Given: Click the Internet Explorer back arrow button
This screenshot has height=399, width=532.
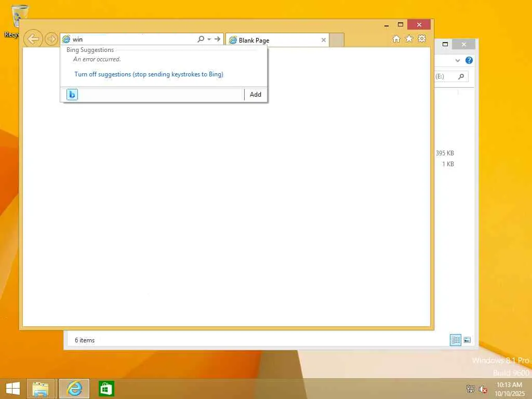Looking at the screenshot, I should (x=33, y=39).
